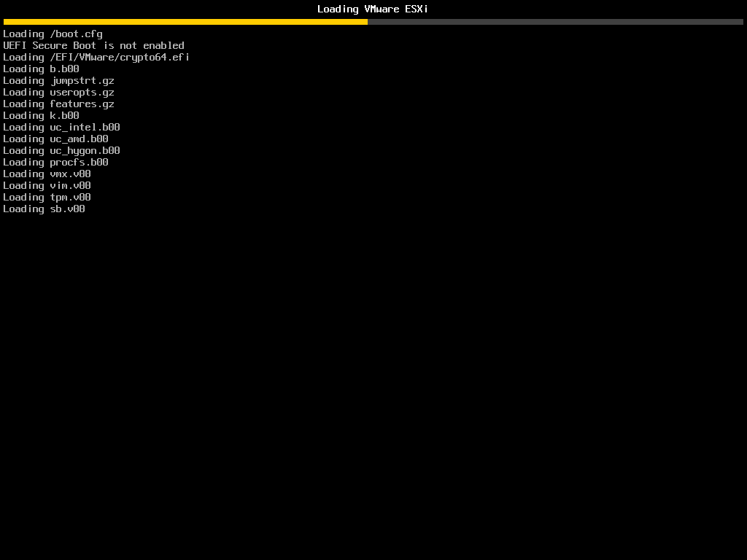Click the uc_intel.b00 loading line
Image resolution: width=747 pixels, height=560 pixels.
(x=62, y=127)
